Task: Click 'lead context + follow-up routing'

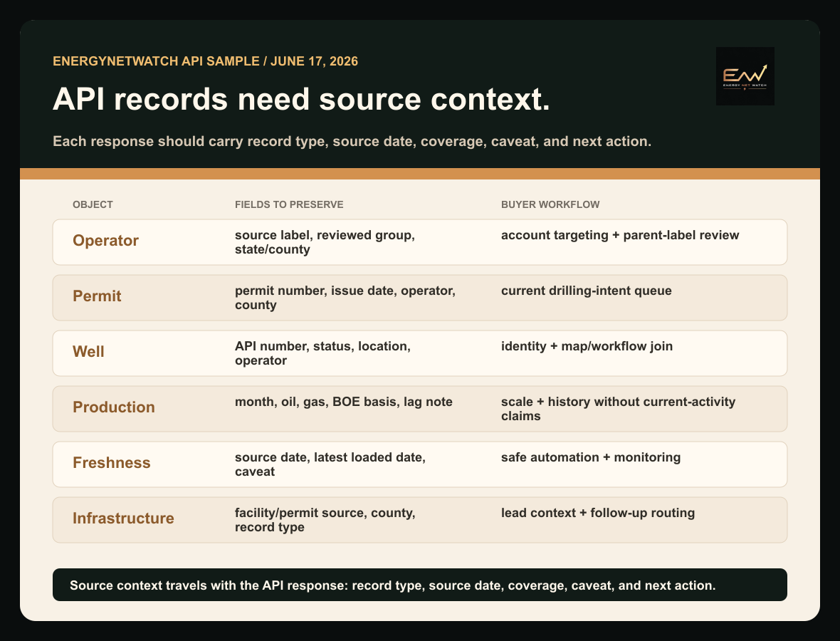Action: pyautogui.click(x=598, y=513)
